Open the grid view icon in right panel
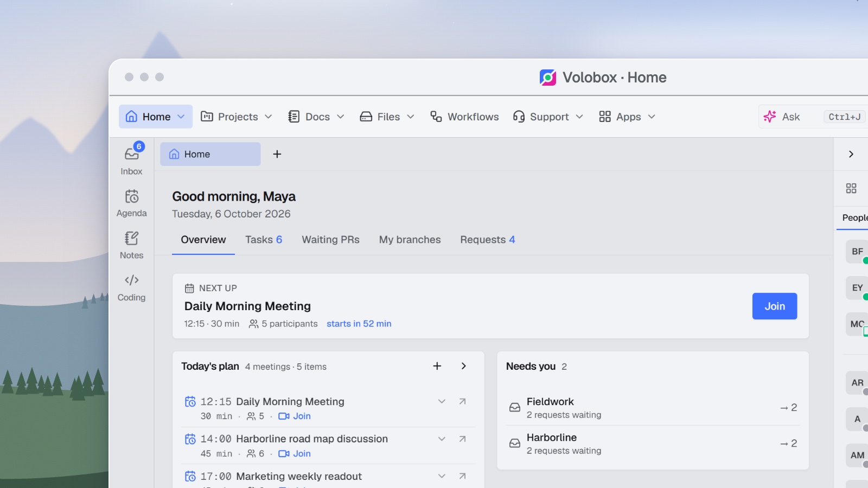The image size is (868, 488). point(851,188)
